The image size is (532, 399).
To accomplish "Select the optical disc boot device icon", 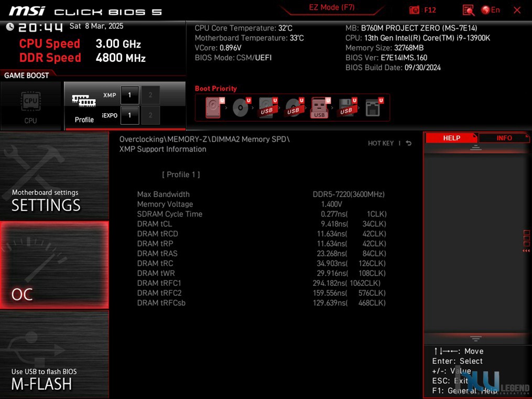I will (x=241, y=107).
